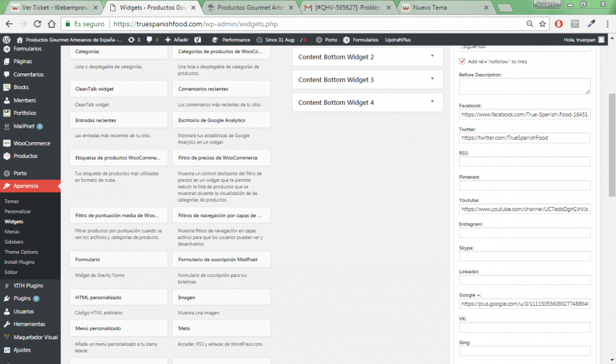Screen dimensions: 616x364
Task: Open the site home icon in the admin bar
Action: 20,40
